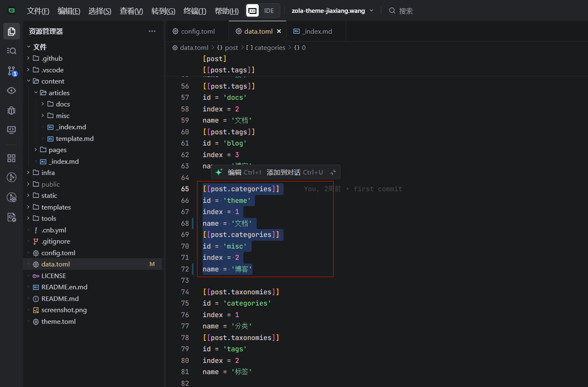
Task: Open screenshot.png file
Action: [x=93, y=310]
